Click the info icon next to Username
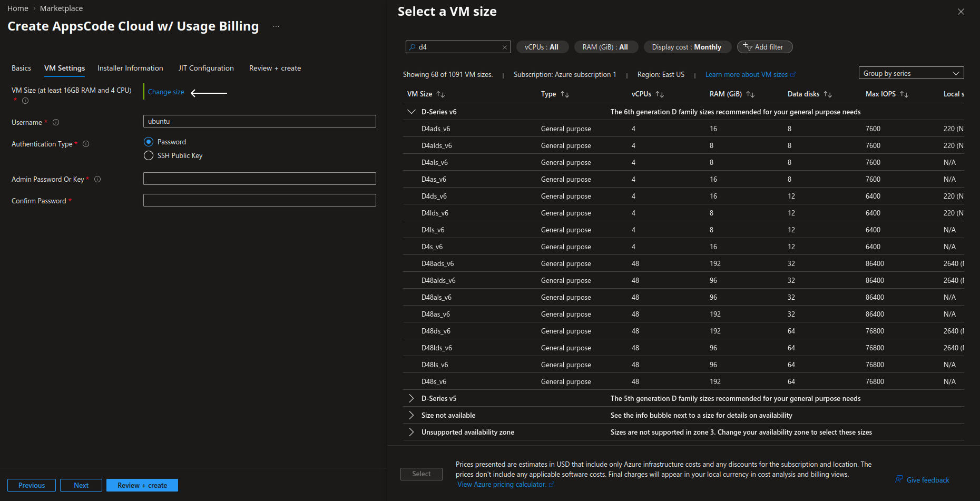980x501 pixels. tap(56, 122)
